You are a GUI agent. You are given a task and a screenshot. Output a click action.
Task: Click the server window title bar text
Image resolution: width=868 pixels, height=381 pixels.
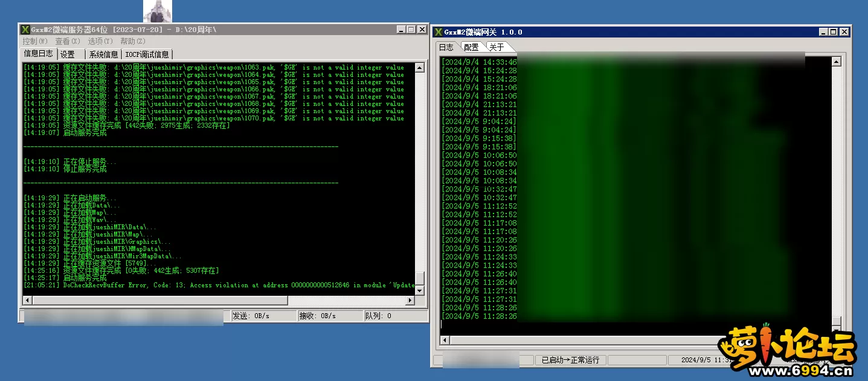tap(123, 30)
